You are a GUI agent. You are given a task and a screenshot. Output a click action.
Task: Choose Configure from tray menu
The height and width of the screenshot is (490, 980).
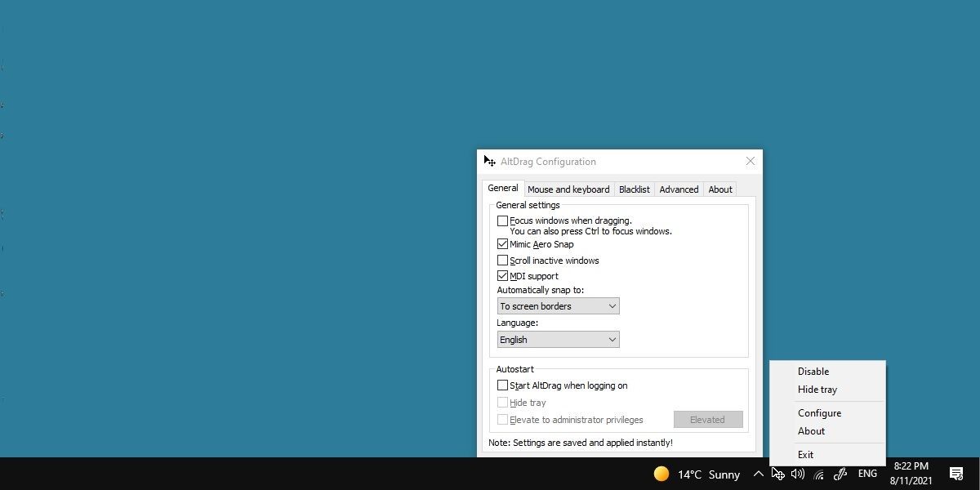[827, 413]
